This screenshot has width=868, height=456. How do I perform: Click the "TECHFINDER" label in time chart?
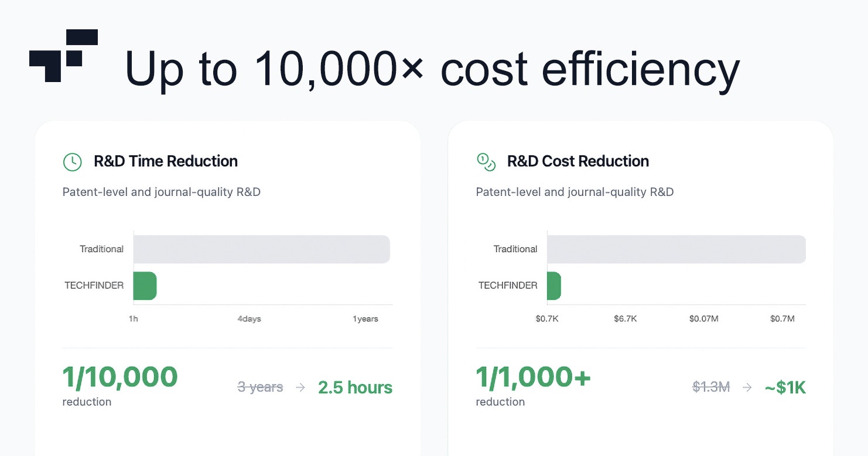tap(94, 285)
